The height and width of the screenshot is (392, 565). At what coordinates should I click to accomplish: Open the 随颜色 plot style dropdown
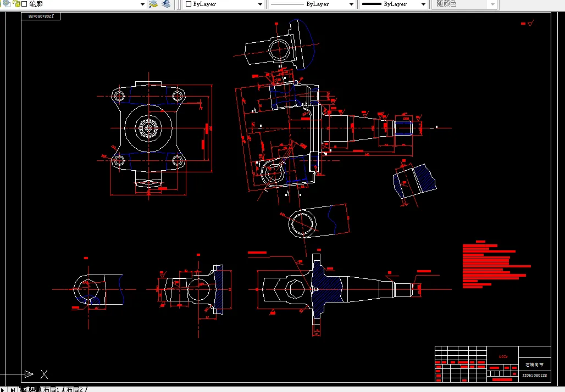click(492, 4)
